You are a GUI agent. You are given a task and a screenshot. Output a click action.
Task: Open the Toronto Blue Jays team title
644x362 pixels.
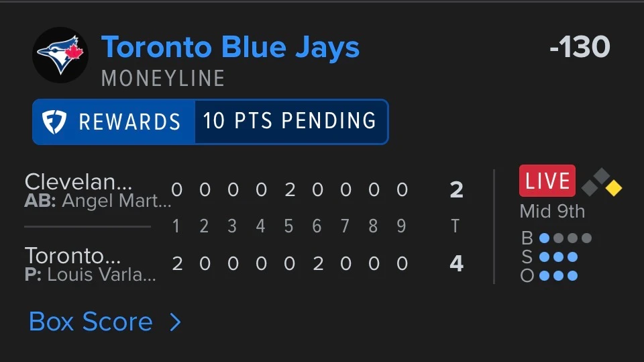[230, 47]
